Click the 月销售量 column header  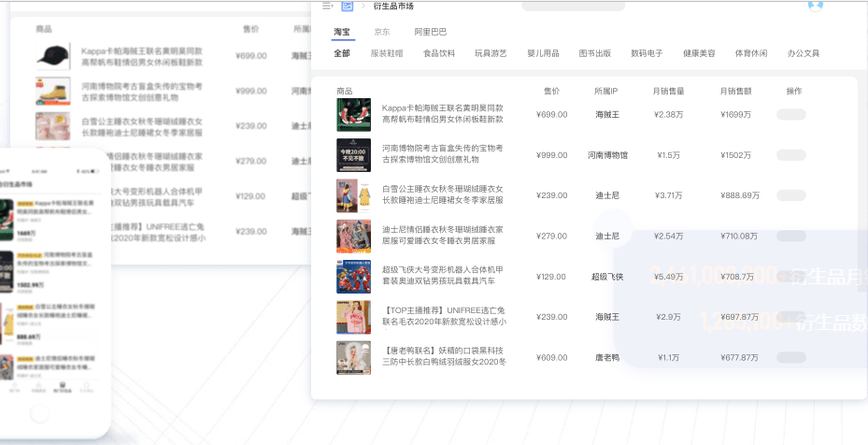tap(668, 91)
